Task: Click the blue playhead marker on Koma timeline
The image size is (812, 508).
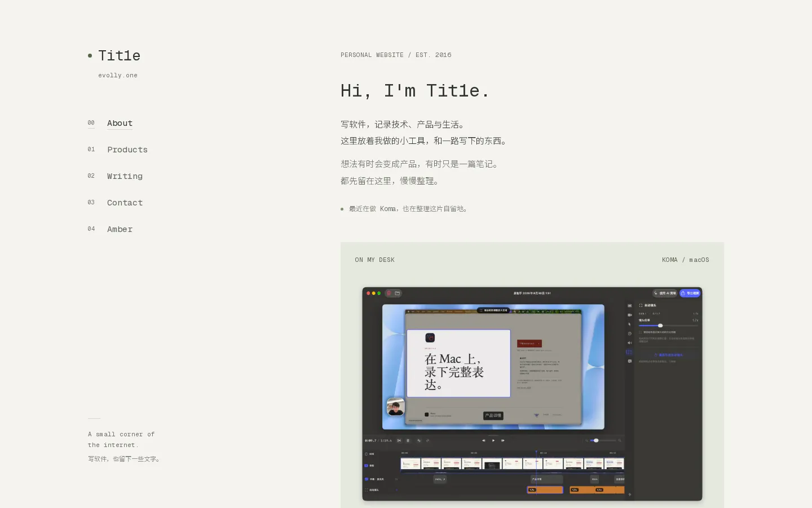Action: click(536, 452)
